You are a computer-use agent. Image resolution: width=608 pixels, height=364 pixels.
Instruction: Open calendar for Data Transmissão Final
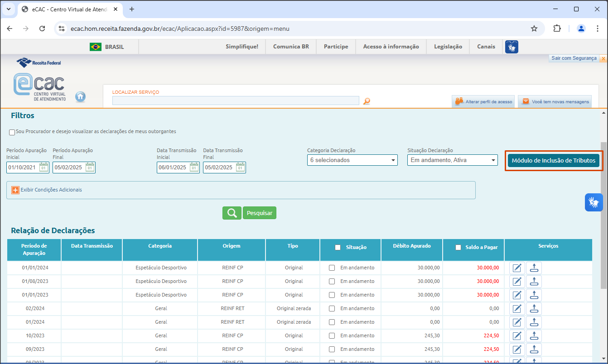coord(240,168)
